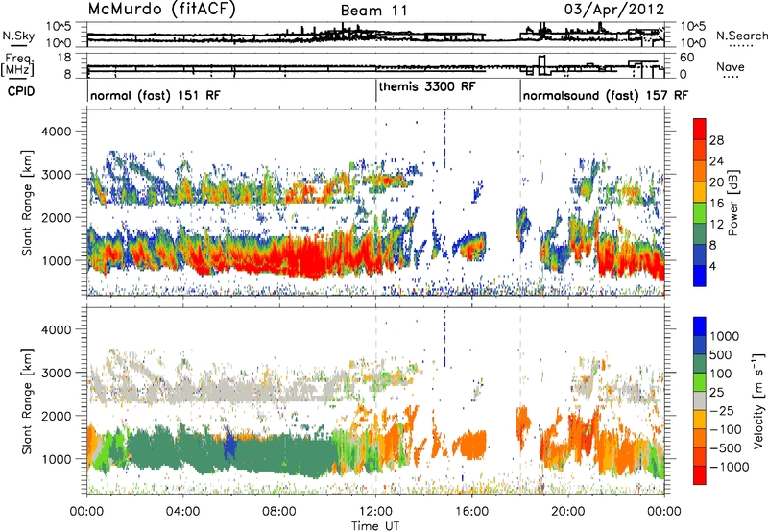Click '2000' on power panel range axis
Image resolution: width=768 pixels, height=532 pixels.
(x=56, y=217)
